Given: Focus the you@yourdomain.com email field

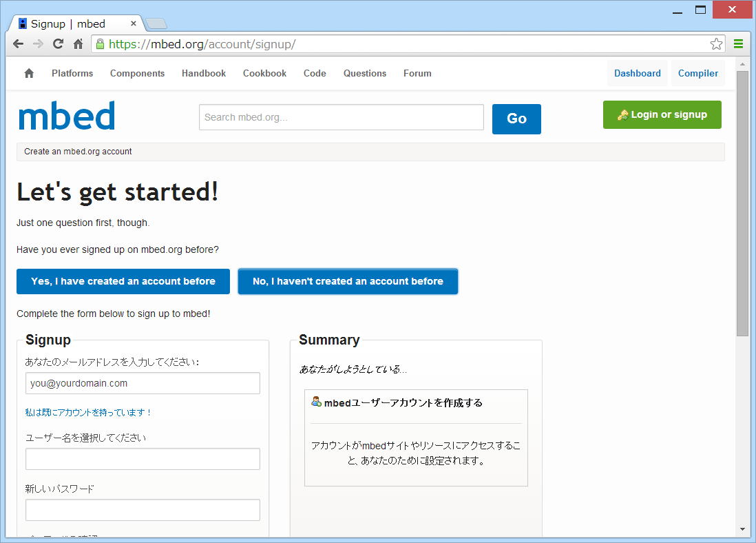Looking at the screenshot, I should coord(143,383).
